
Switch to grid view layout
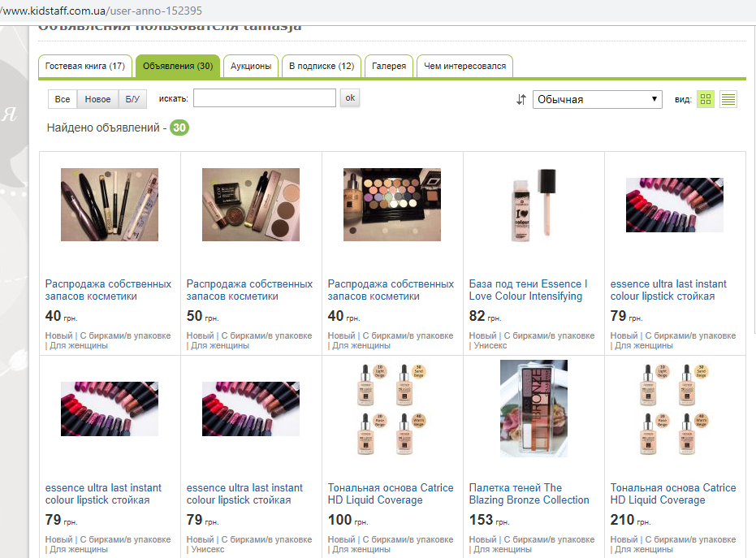pos(706,99)
